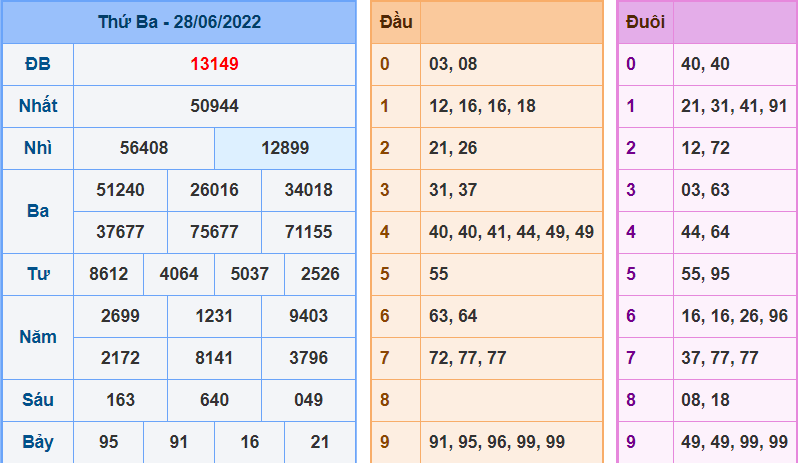The width and height of the screenshot is (799, 463).
Task: Click Đuôi row values 12, 72
Action: tap(705, 148)
